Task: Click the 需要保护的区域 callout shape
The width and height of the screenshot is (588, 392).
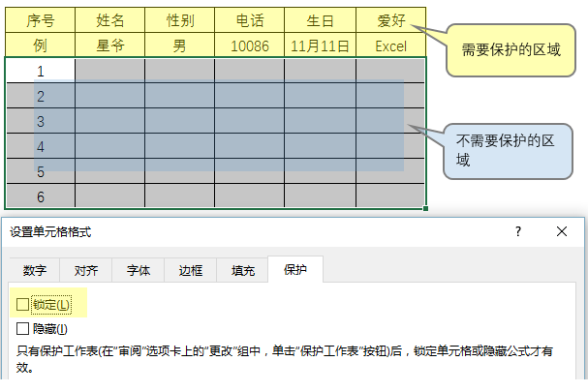Action: point(511,50)
